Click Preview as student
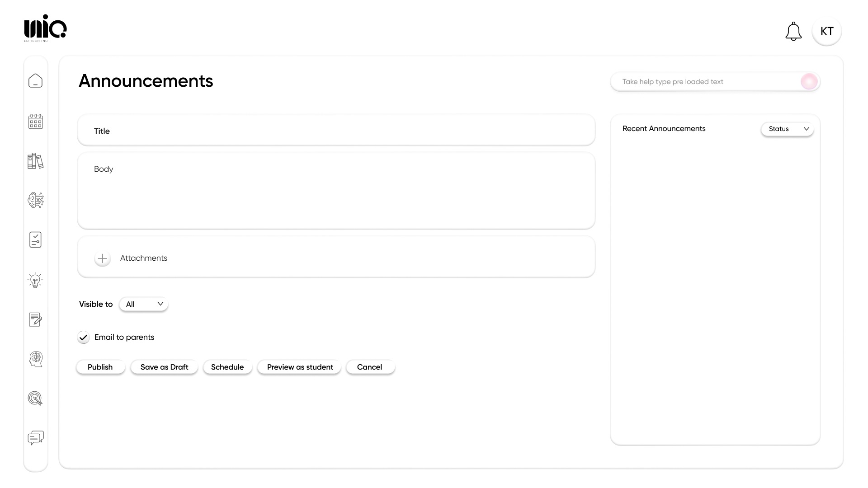The image size is (868, 488). (x=299, y=367)
